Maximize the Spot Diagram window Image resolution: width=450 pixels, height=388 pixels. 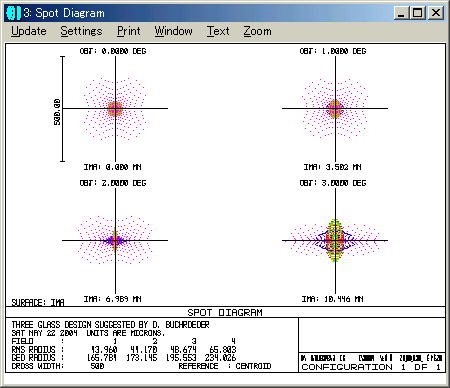pyautogui.click(x=417, y=13)
